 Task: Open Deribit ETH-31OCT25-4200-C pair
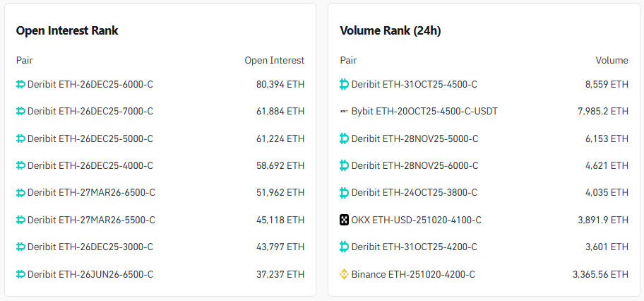(x=414, y=247)
